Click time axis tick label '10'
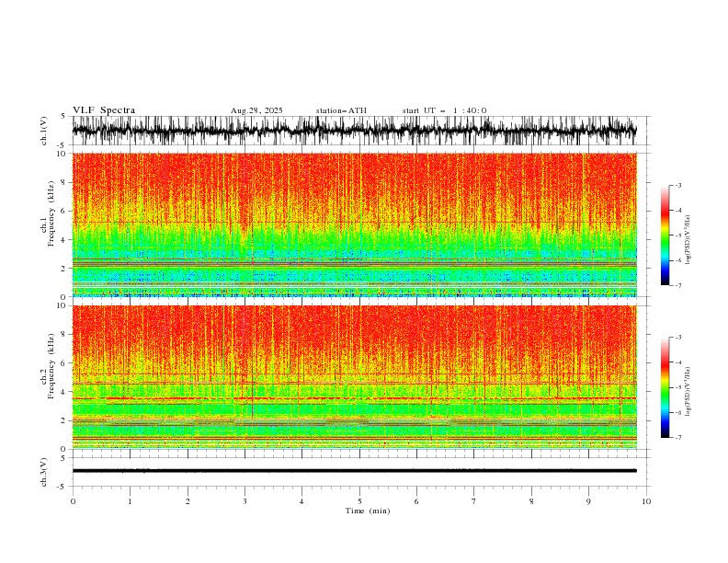 [646, 501]
